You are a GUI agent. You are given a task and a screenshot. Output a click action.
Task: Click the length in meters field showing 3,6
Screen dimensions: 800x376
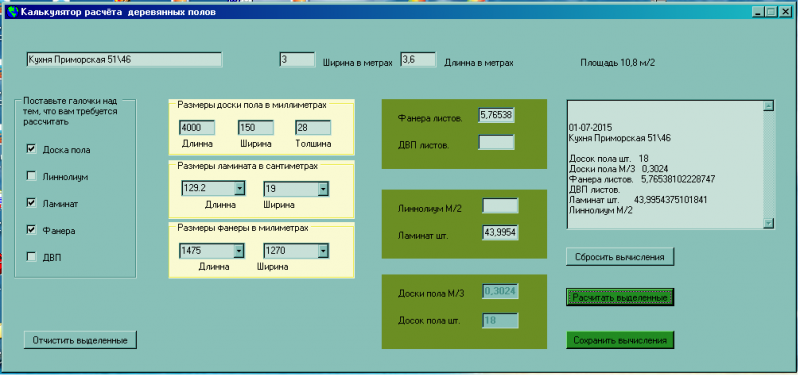pos(418,60)
